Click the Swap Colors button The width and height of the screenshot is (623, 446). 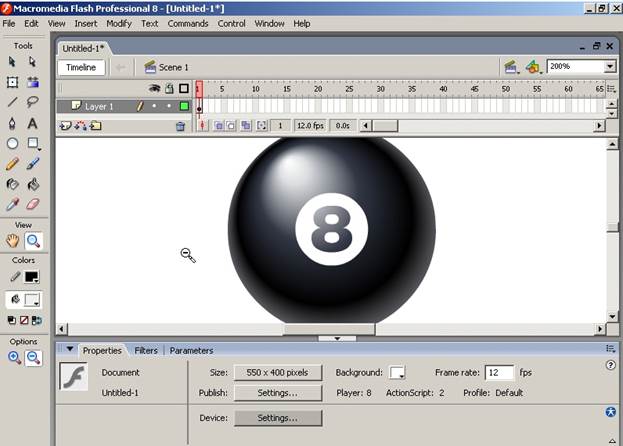(x=37, y=320)
